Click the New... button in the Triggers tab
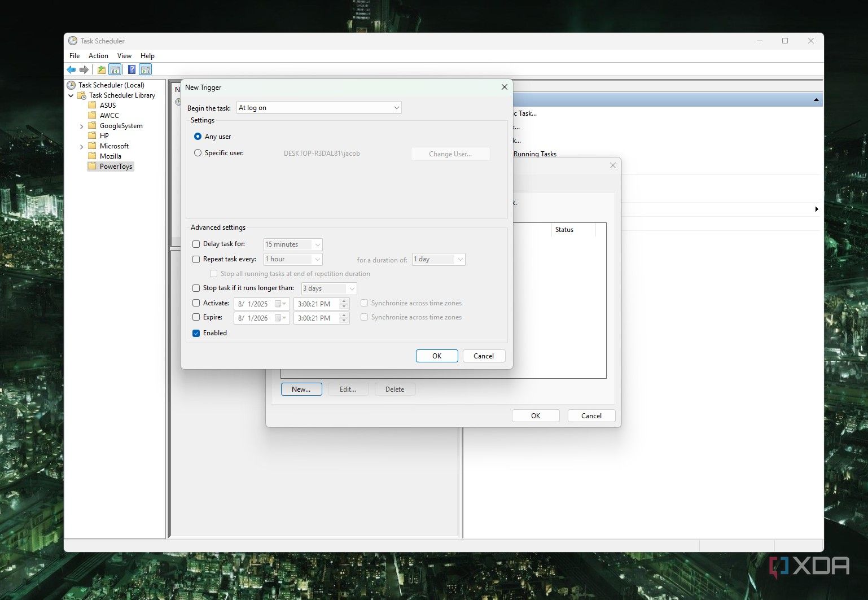868x600 pixels. [301, 389]
